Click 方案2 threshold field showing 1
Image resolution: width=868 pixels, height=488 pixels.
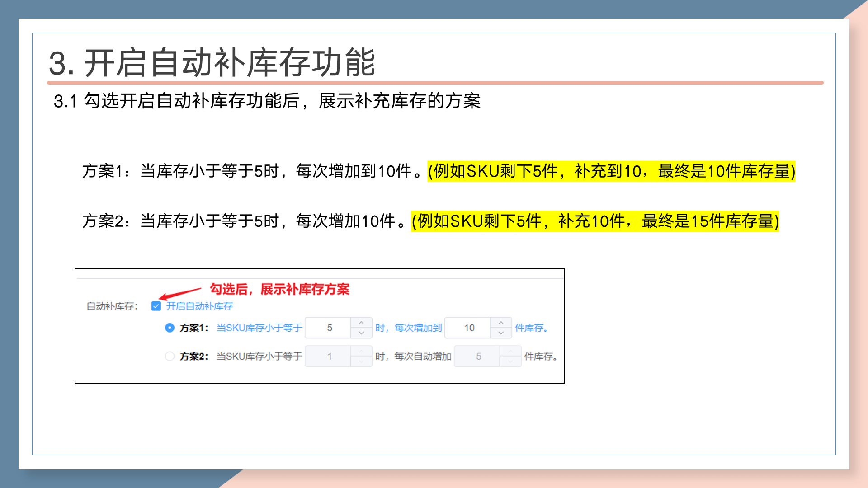click(x=329, y=356)
